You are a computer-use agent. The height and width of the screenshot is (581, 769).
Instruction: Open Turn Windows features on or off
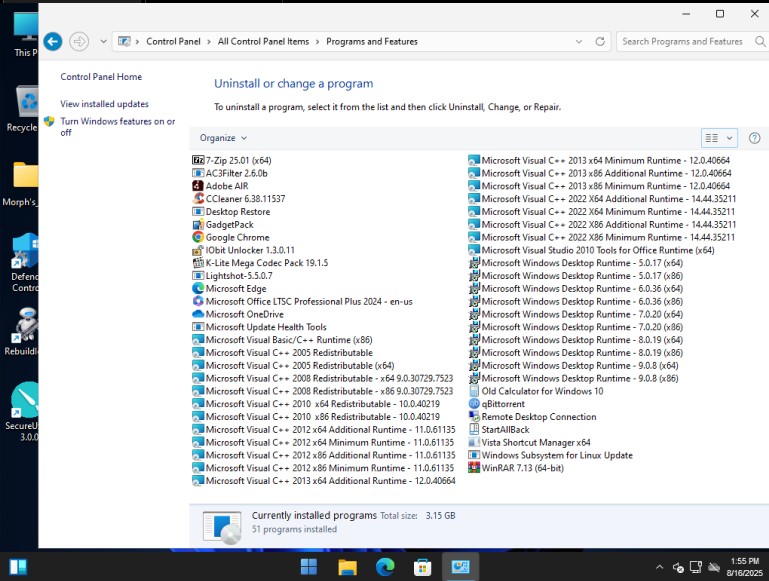point(118,126)
